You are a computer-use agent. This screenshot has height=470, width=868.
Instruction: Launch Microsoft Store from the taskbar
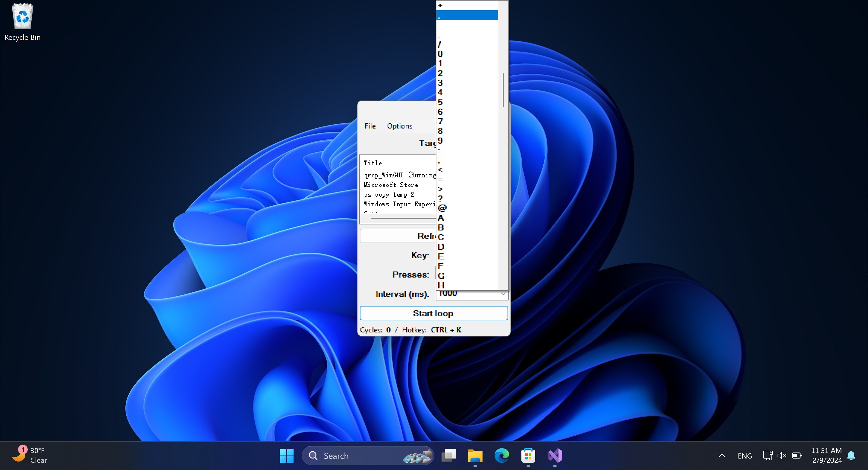click(528, 456)
